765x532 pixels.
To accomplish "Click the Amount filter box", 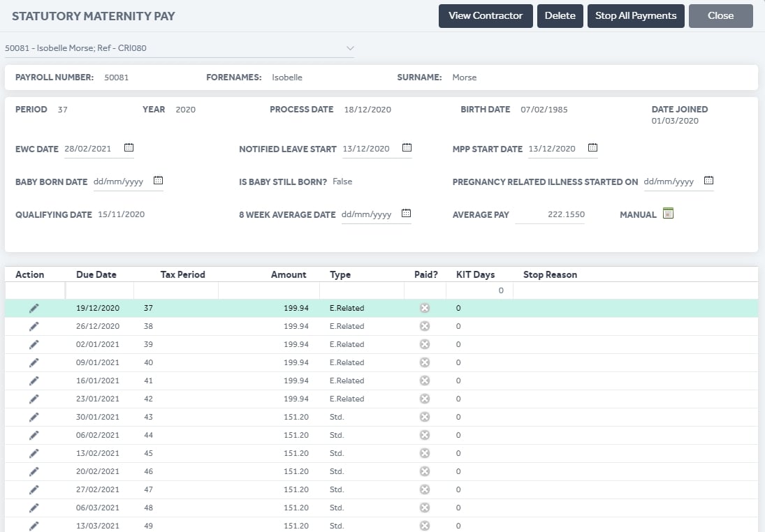I will pos(269,290).
